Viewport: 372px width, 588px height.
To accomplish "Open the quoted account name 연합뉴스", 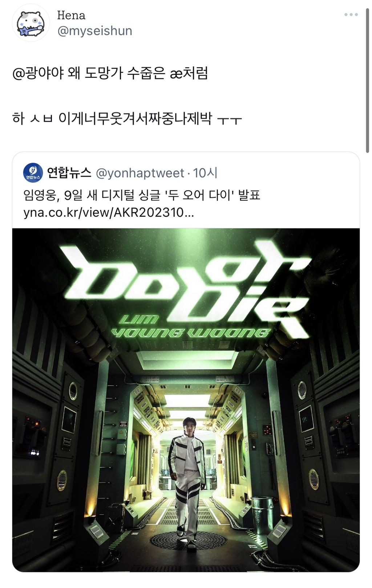I will 69,173.
